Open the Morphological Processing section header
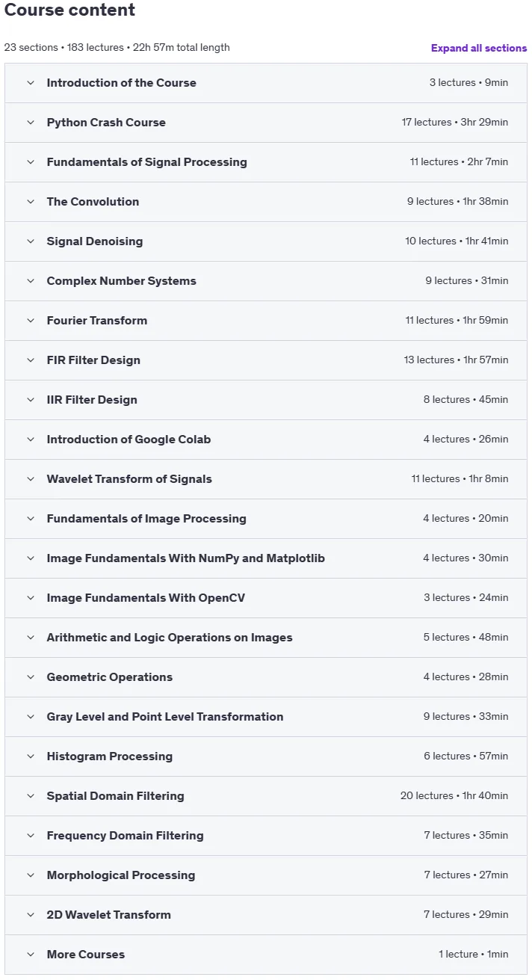 (266, 875)
